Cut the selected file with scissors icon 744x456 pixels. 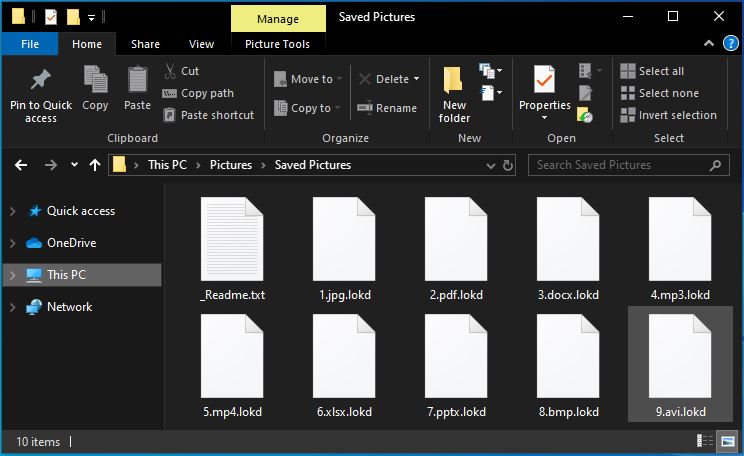[169, 71]
